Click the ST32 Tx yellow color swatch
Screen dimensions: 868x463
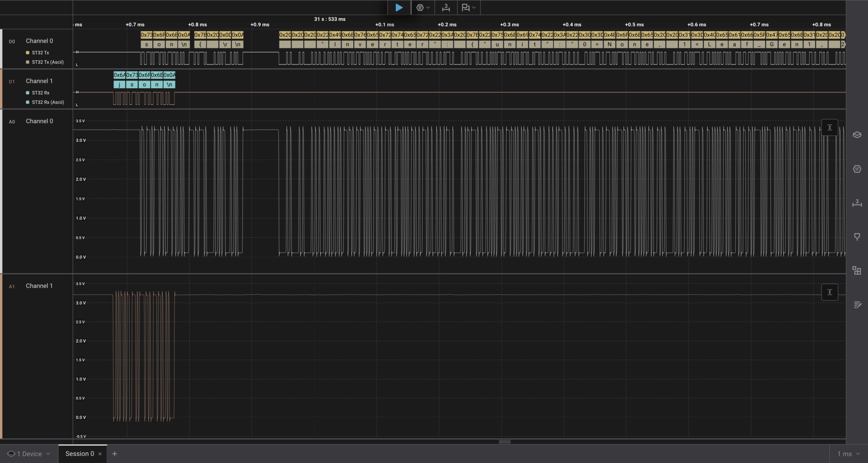[x=28, y=53]
